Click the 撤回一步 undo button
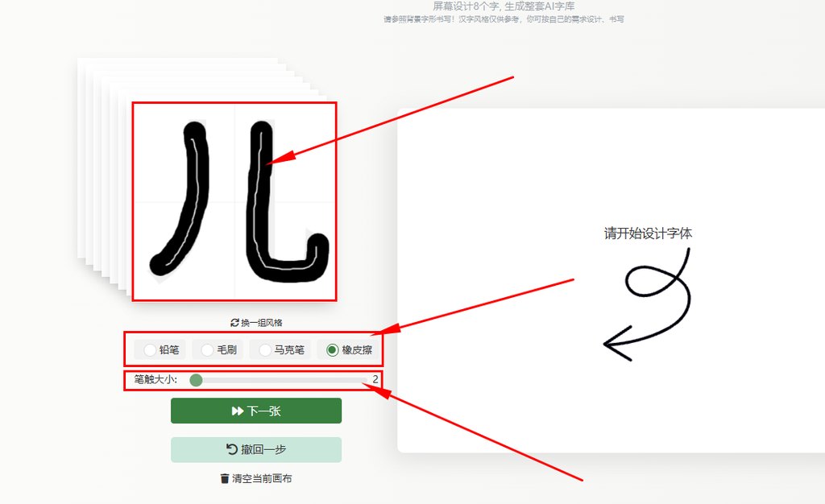 tap(256, 450)
